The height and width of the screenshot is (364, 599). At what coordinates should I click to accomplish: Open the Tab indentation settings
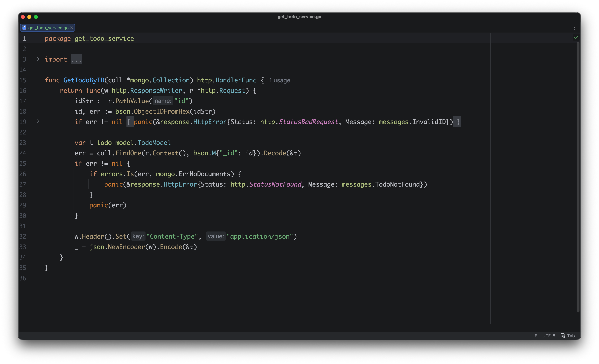[x=571, y=336]
